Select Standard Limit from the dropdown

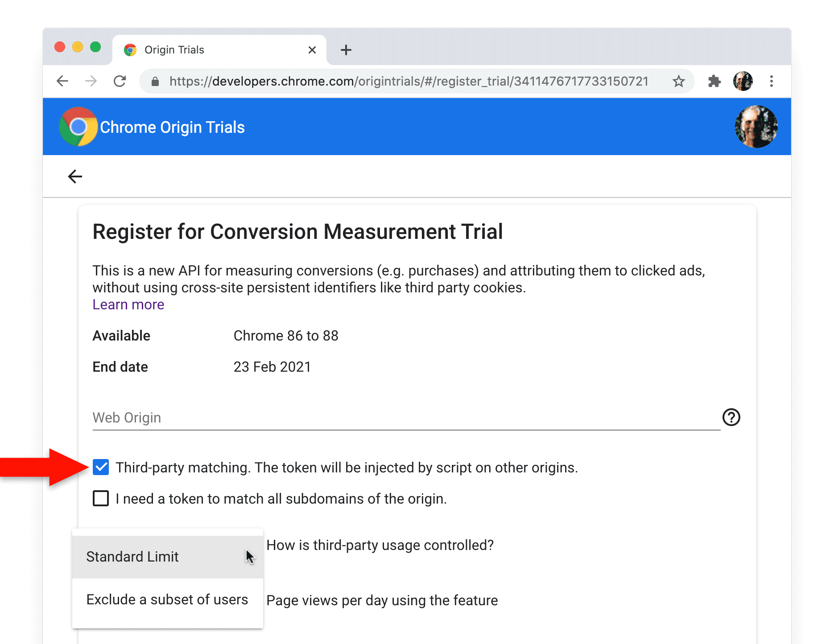(132, 556)
